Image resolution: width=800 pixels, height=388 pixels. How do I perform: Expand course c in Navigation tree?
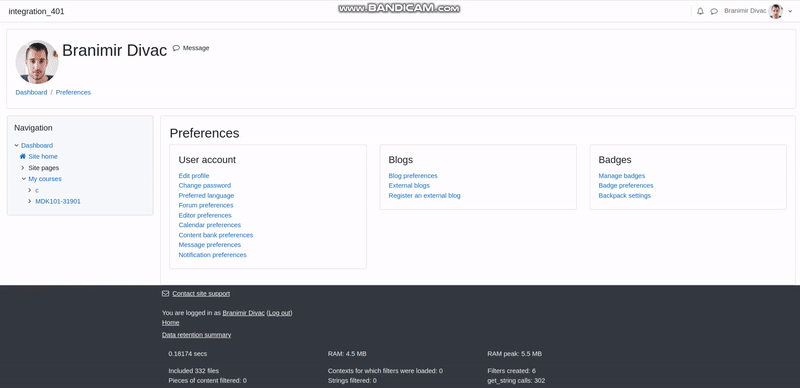click(30, 190)
